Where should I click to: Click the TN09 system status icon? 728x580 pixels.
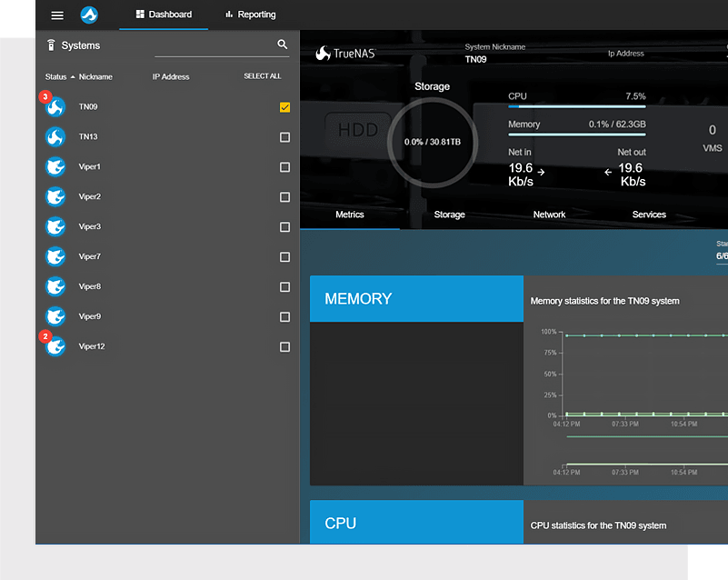coord(55,106)
